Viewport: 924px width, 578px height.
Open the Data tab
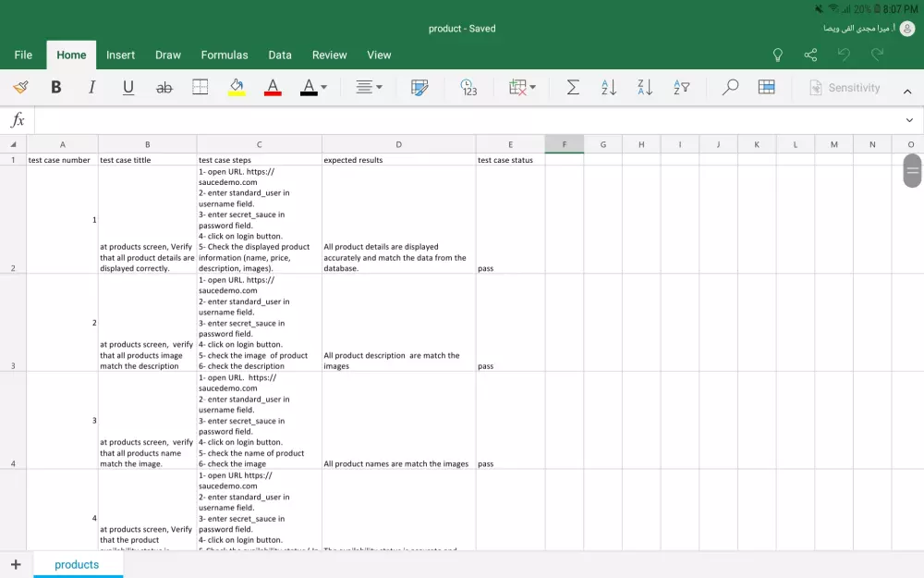coord(280,55)
